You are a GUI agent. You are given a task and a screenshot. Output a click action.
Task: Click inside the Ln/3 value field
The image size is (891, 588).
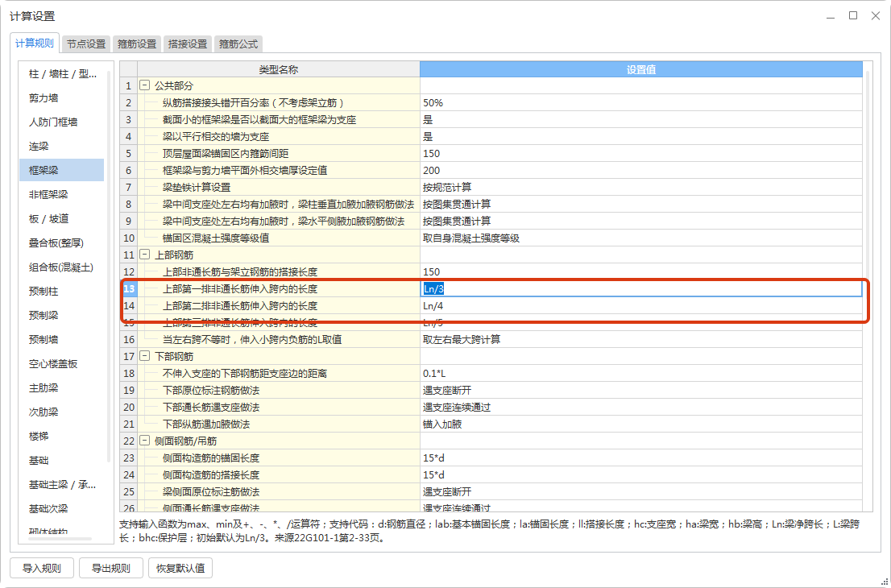click(x=483, y=288)
